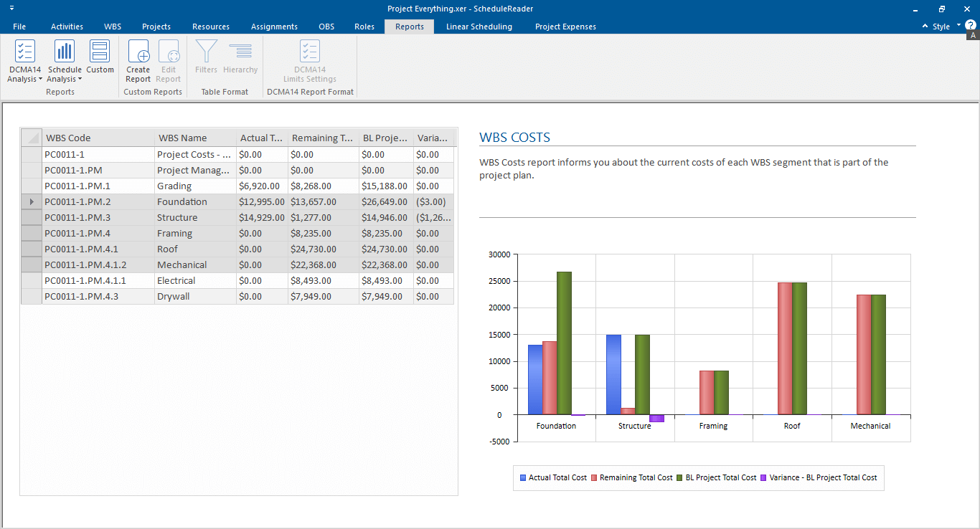Image resolution: width=980 pixels, height=529 pixels.
Task: Switch to the WBS tab
Action: coord(113,27)
